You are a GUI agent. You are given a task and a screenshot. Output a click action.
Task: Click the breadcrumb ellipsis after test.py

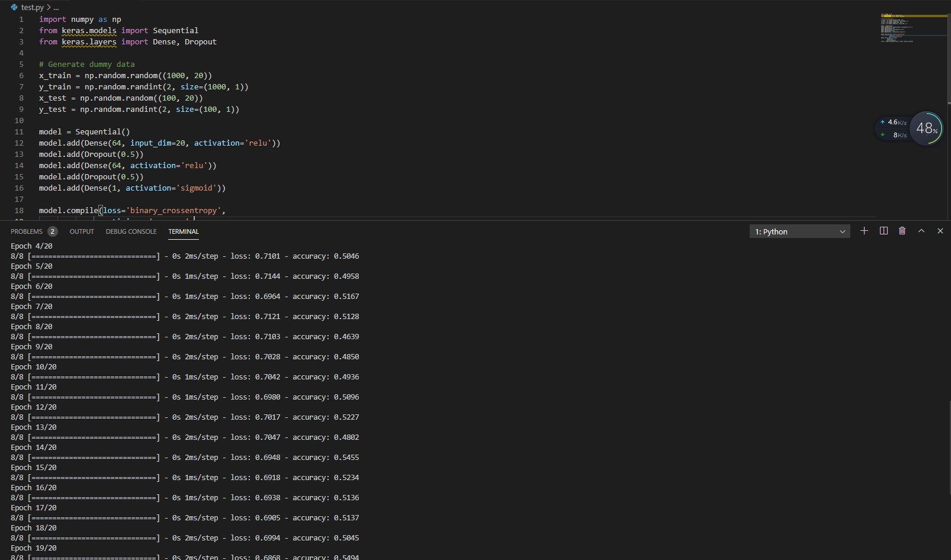point(56,8)
